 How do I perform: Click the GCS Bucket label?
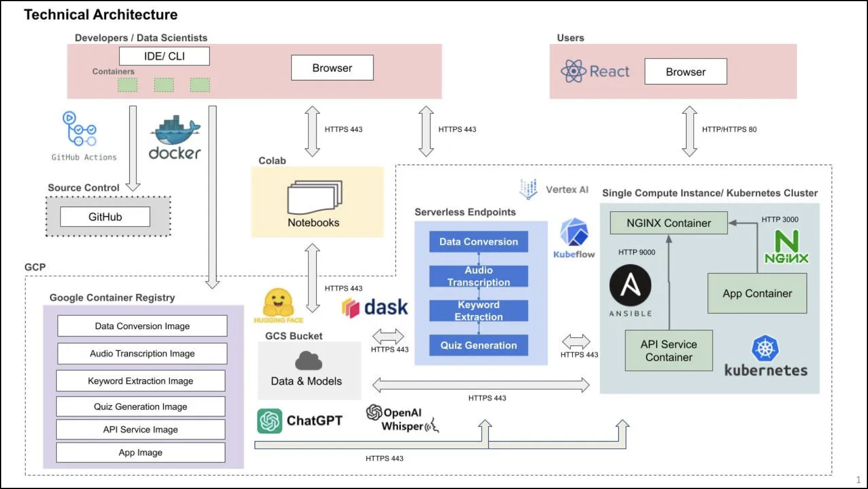pos(294,336)
